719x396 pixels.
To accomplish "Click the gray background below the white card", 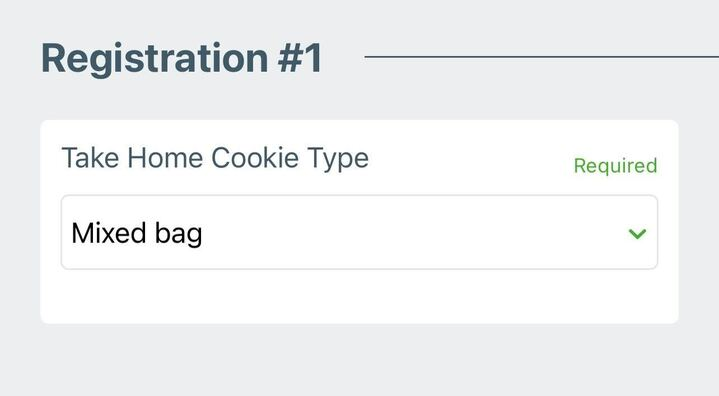I will point(360,360).
